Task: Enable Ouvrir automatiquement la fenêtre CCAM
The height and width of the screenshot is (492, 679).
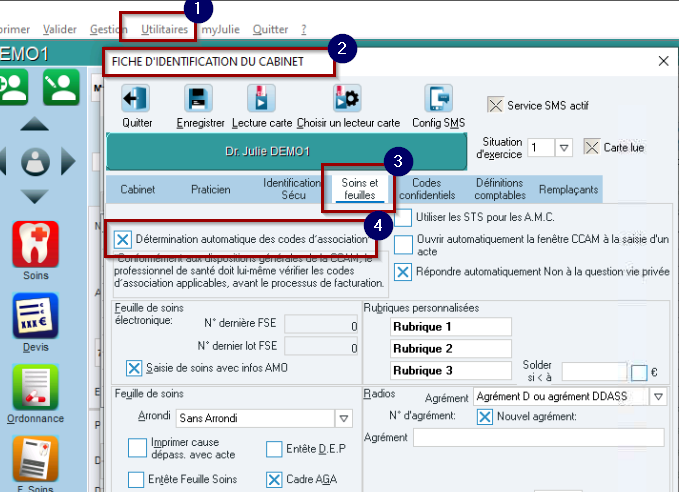Action: tap(403, 245)
